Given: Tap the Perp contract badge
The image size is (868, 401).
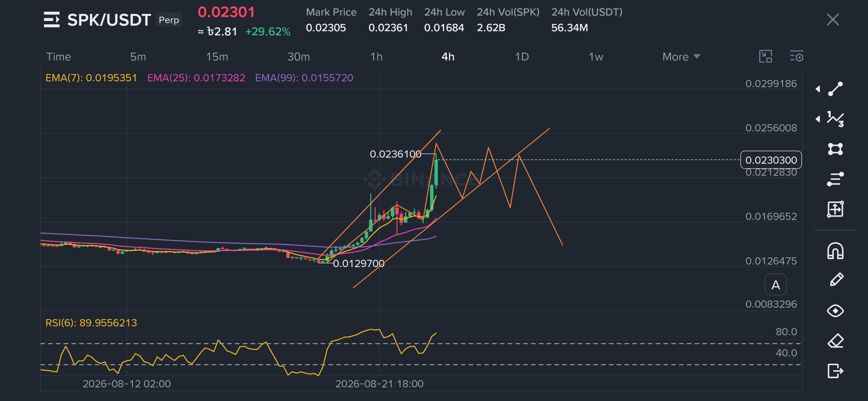Looking at the screenshot, I should pyautogui.click(x=169, y=20).
